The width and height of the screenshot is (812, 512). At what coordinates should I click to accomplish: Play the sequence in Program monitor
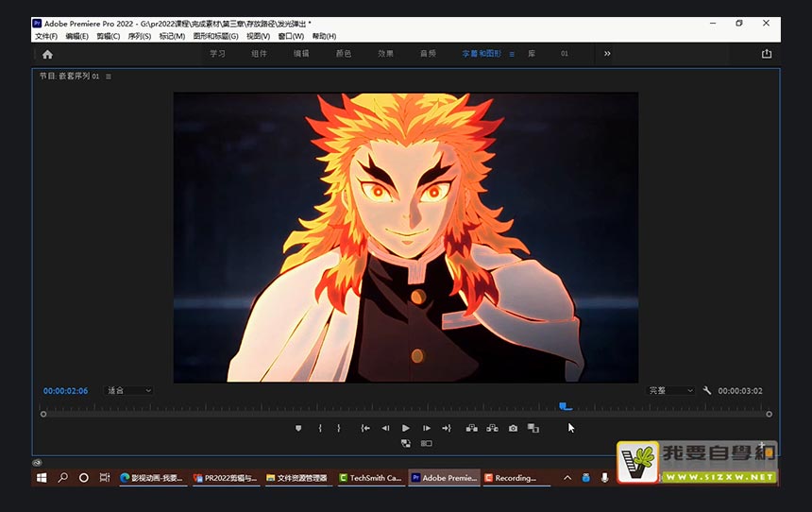pyautogui.click(x=405, y=429)
